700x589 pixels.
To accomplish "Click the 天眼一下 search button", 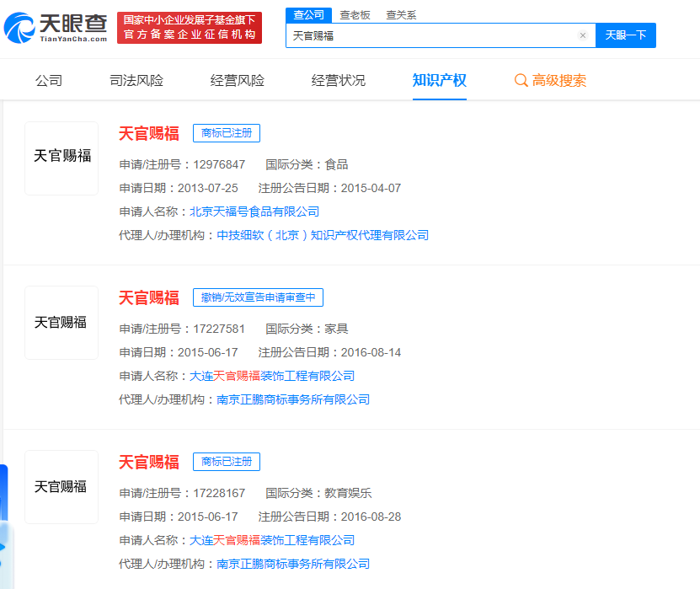I will 625,35.
